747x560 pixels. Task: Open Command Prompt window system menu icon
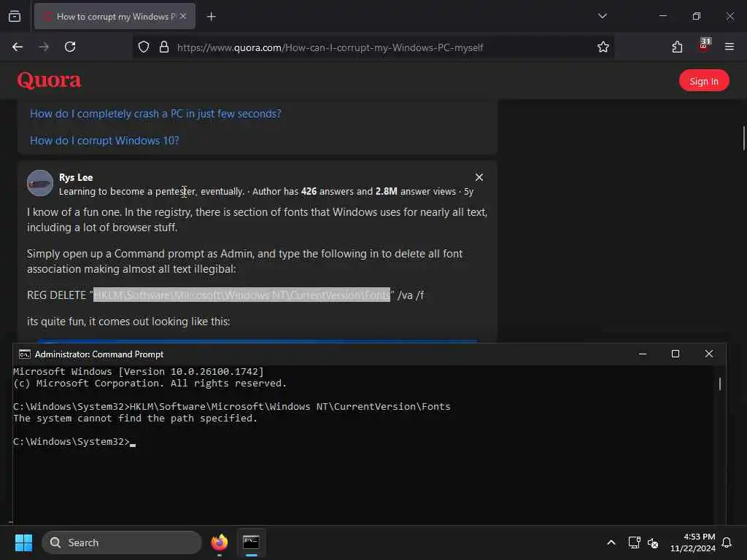[x=24, y=354]
